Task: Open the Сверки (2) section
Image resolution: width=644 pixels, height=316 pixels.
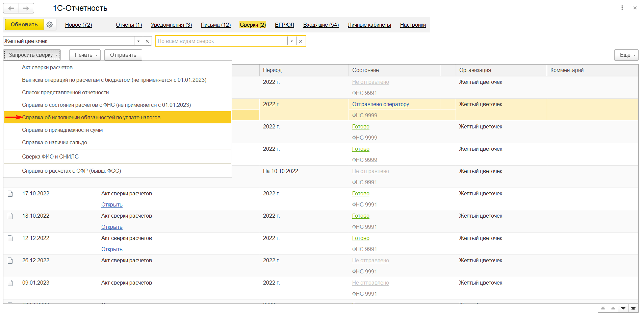Action: pyautogui.click(x=253, y=25)
